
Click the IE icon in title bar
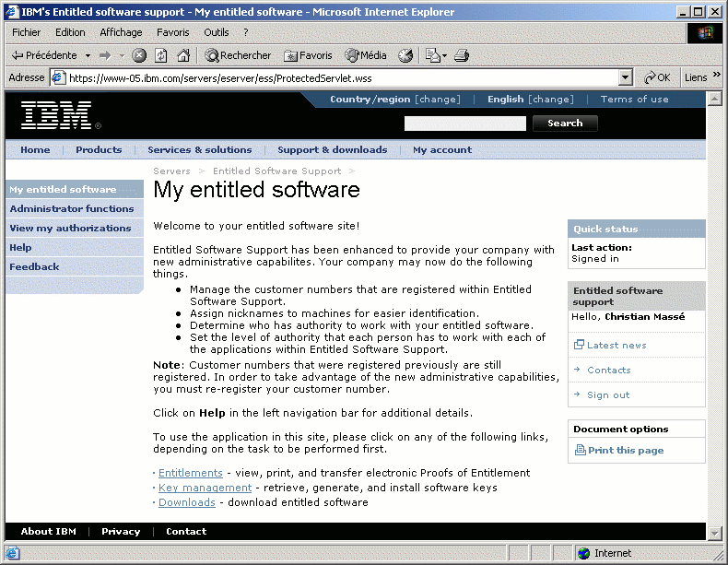12,12
